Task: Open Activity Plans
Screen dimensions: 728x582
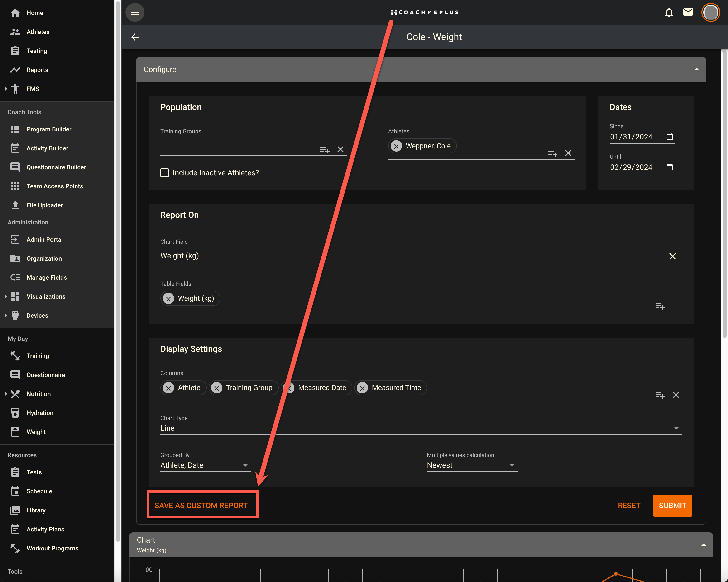Action: pyautogui.click(x=57, y=529)
